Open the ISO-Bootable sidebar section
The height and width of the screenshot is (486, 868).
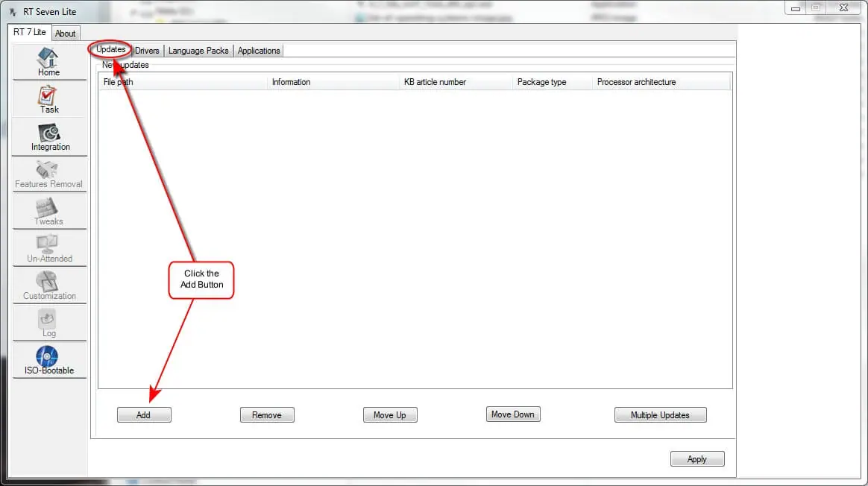pyautogui.click(x=49, y=360)
